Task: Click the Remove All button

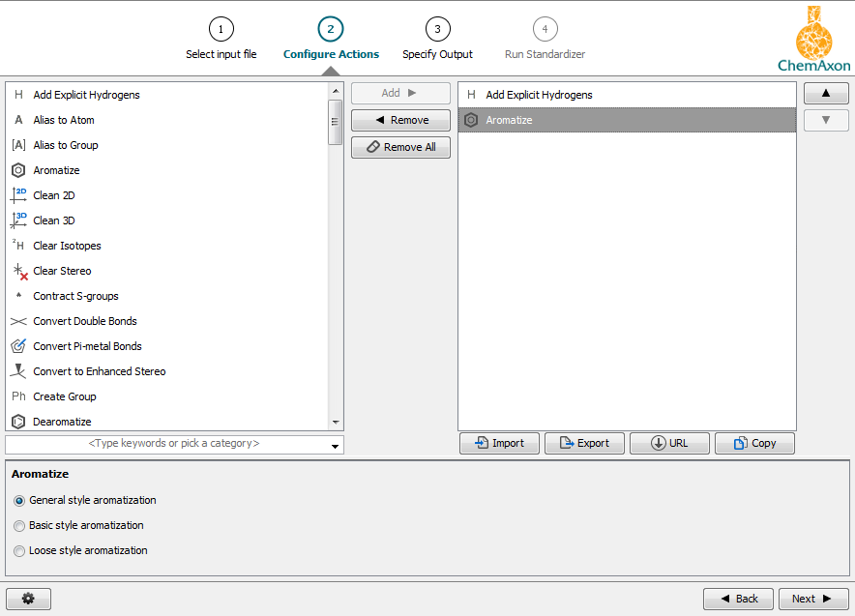Action: pos(400,147)
